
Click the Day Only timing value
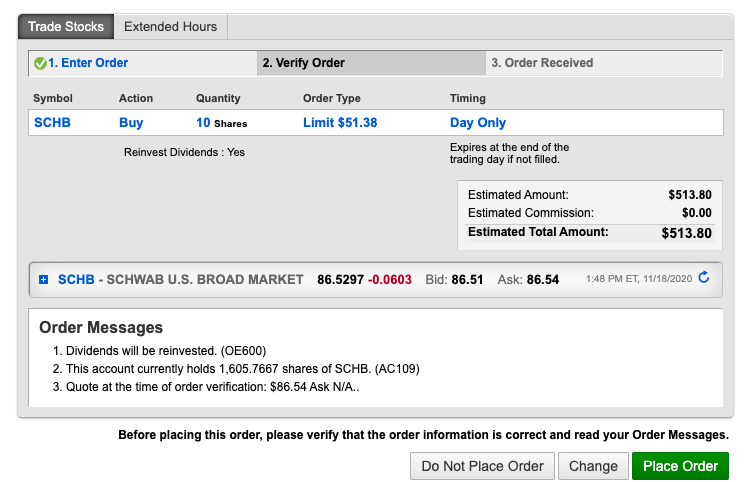click(x=478, y=123)
